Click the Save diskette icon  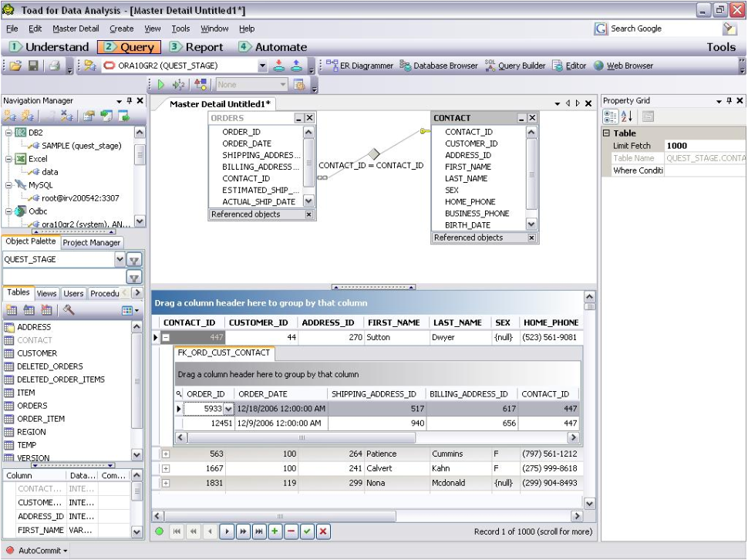coord(33,66)
